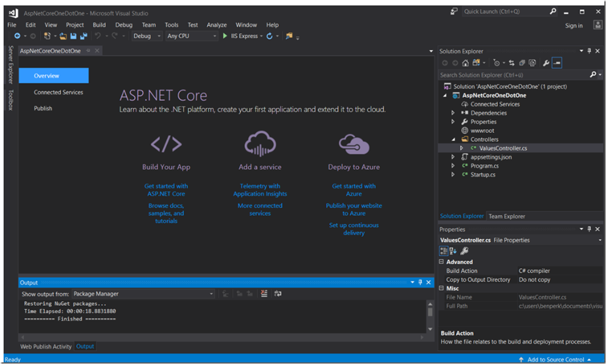Click the Navigate Backward toolbar icon
606x364 pixels.
click(17, 36)
